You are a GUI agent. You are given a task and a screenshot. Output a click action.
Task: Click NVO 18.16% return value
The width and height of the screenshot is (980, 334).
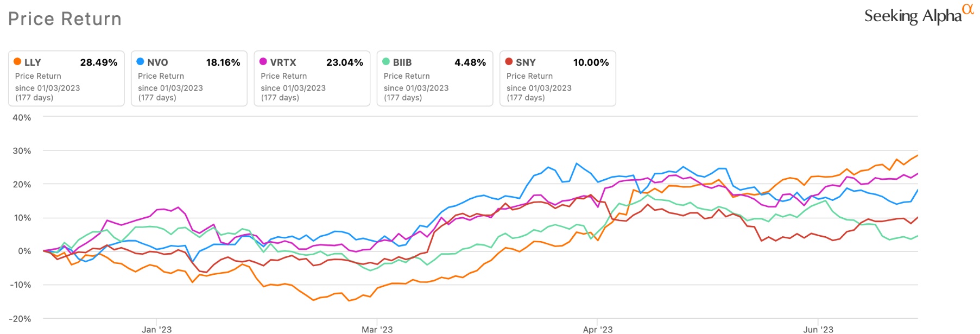coord(223,62)
